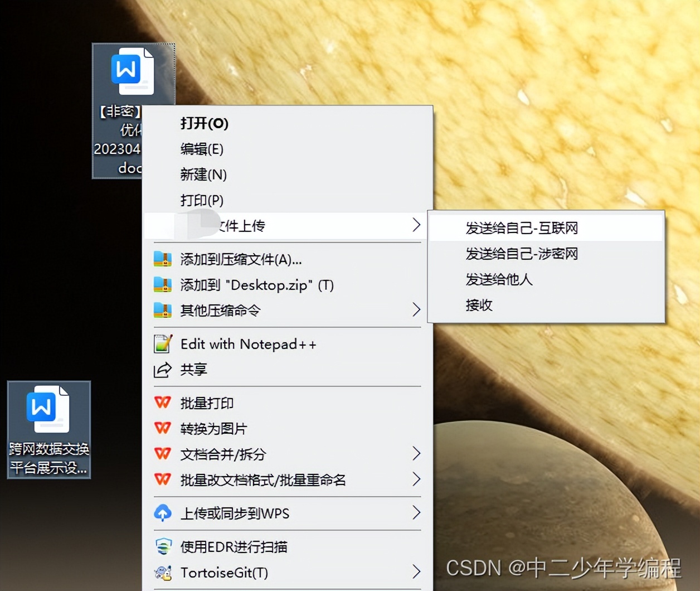Click 新建(N) in the context menu
700x591 pixels.
[203, 175]
